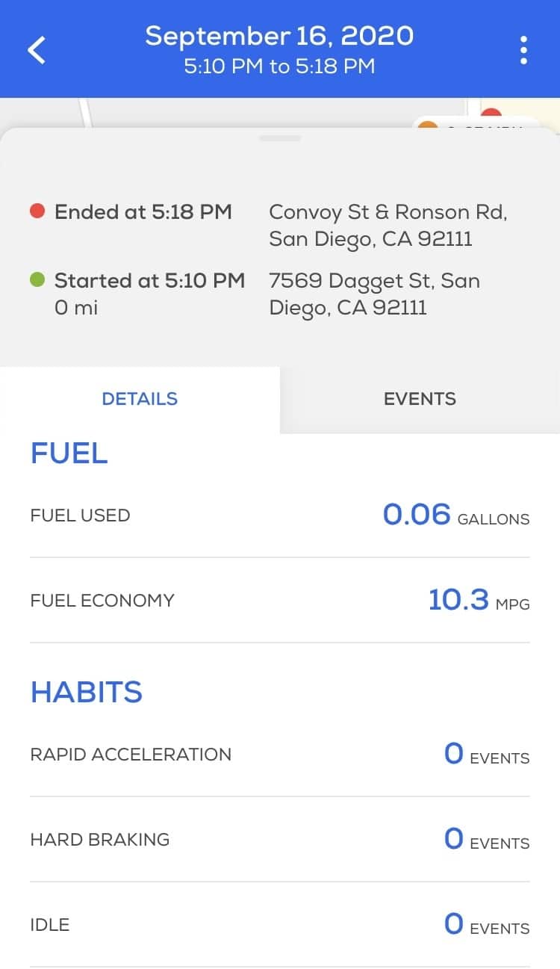Tap the back arrow icon
Image resolution: width=560 pixels, height=969 pixels.
click(37, 50)
